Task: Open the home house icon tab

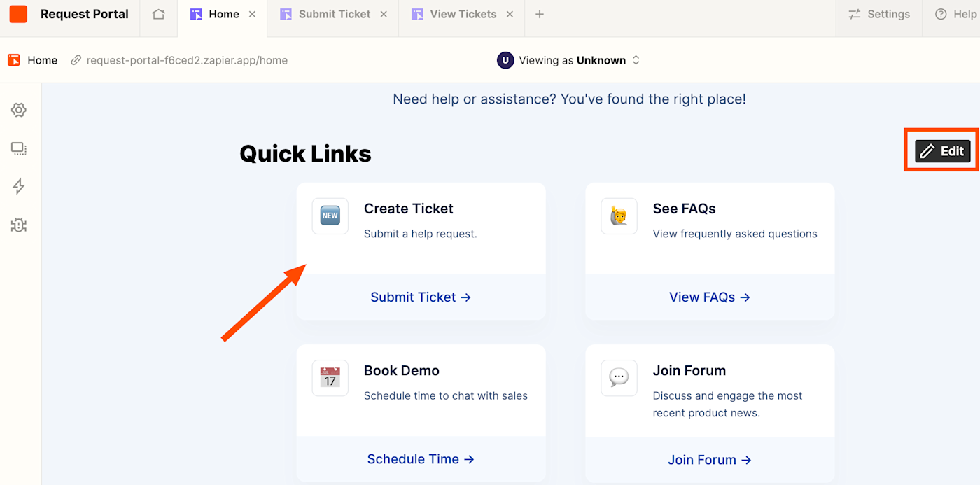Action: point(159,14)
